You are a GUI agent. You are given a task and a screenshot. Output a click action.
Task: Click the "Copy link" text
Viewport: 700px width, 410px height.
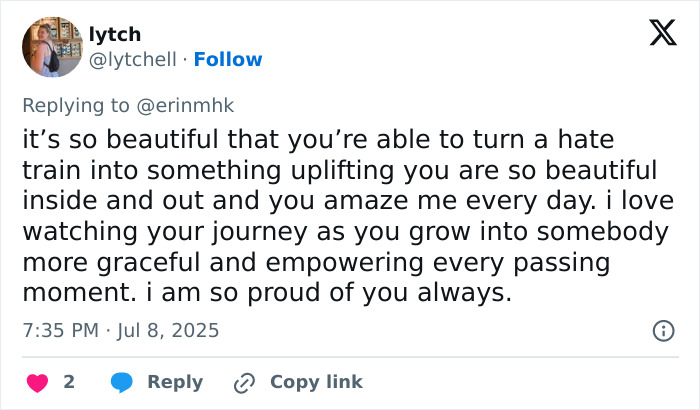click(x=316, y=382)
